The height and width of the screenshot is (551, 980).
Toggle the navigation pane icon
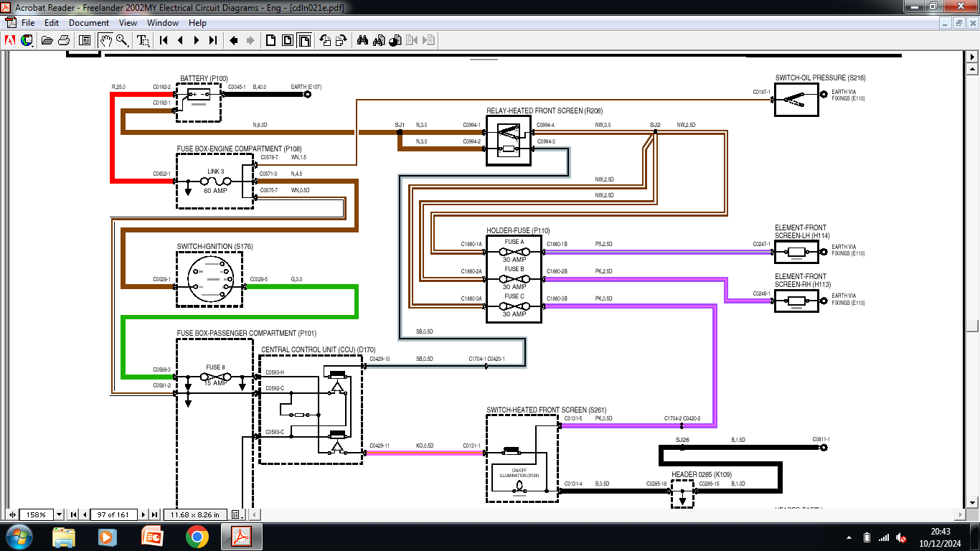[x=85, y=40]
